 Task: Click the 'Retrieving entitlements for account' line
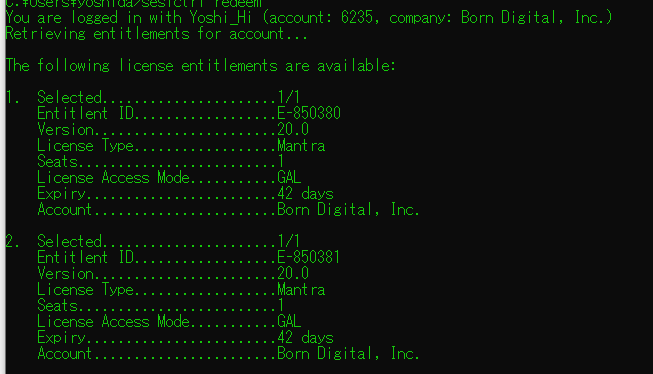(x=157, y=33)
